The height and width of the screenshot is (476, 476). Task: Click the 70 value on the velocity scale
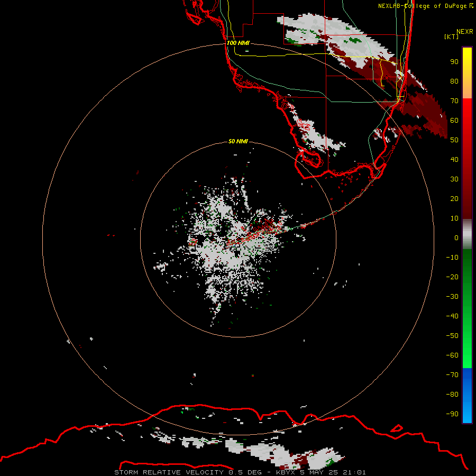(454, 101)
